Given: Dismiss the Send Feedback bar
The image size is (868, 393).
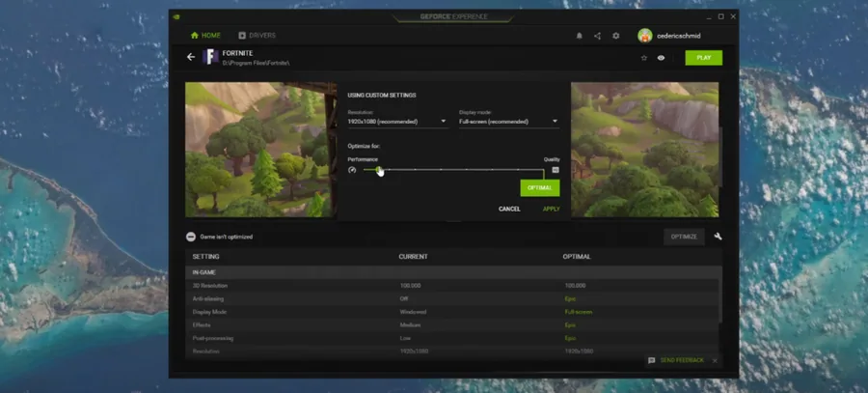Looking at the screenshot, I should point(715,361).
